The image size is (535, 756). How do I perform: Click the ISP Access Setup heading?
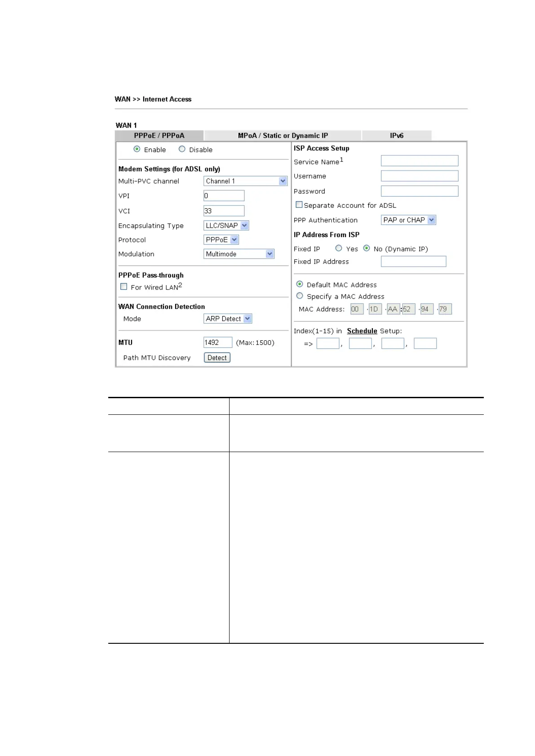click(322, 148)
